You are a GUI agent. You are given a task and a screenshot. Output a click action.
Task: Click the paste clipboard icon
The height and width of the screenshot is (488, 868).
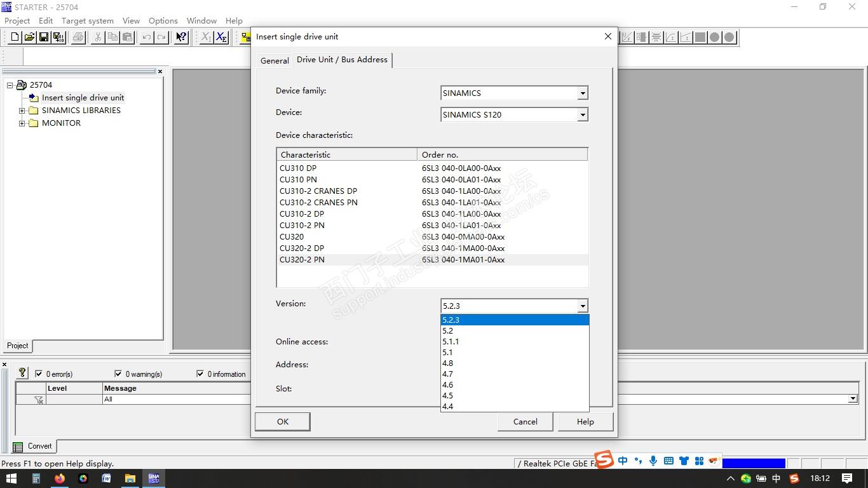(x=127, y=37)
